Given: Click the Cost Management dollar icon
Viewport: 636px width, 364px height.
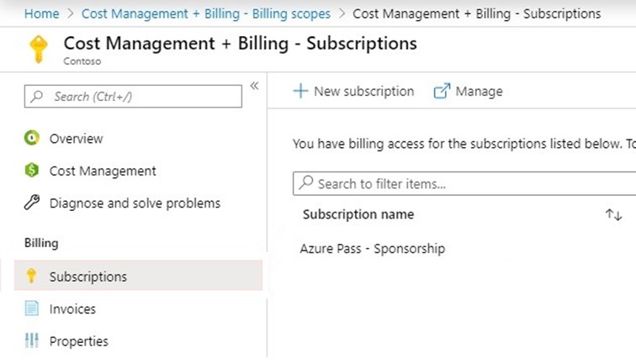Looking at the screenshot, I should point(32,171).
